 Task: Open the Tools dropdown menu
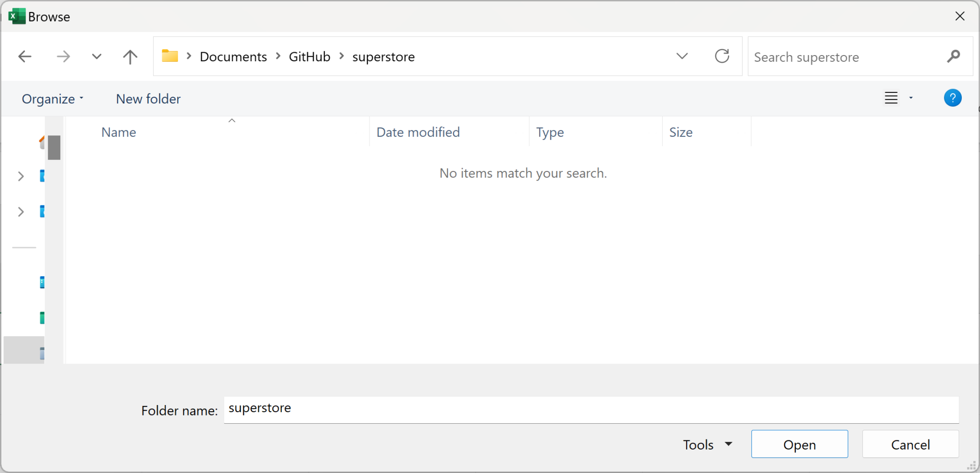tap(707, 445)
